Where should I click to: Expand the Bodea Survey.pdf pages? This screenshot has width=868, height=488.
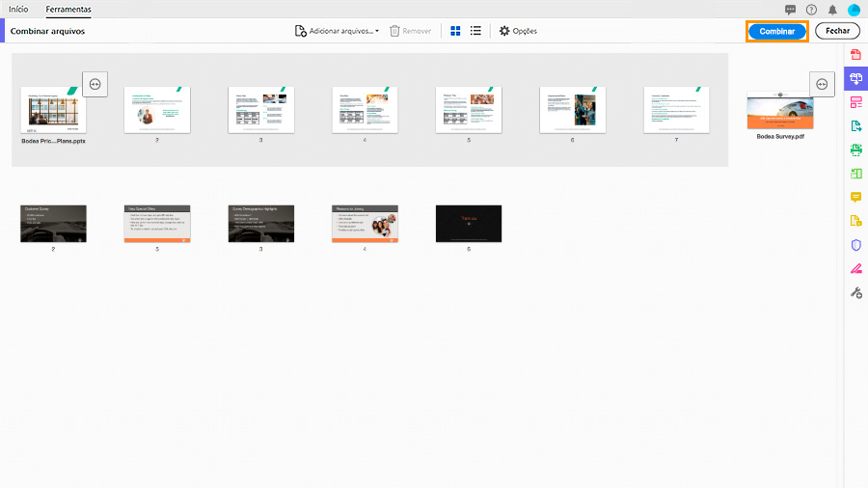pyautogui.click(x=822, y=84)
